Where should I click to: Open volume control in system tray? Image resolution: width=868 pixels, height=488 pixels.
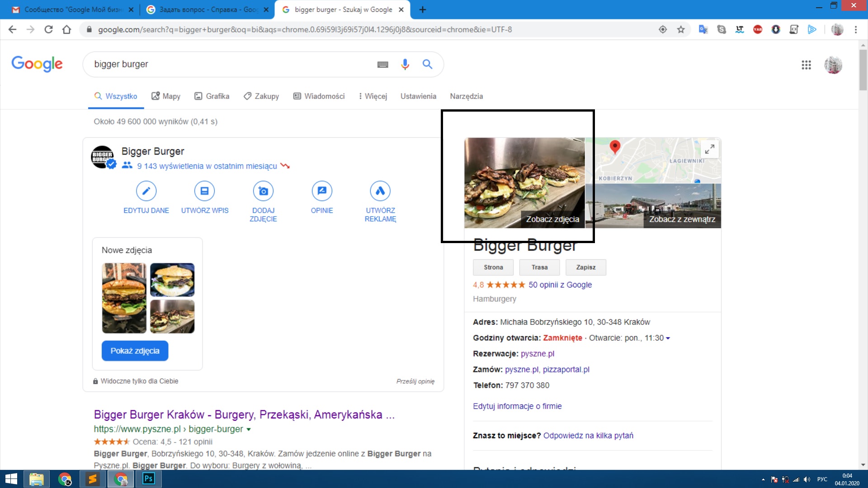click(807, 479)
